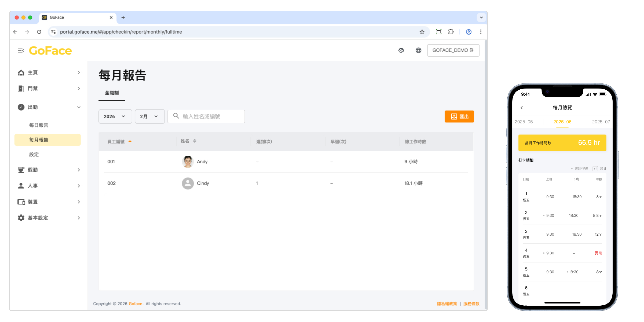Reload the page with the refresh icon
Image resolution: width=644 pixels, height=322 pixels.
[x=39, y=32]
